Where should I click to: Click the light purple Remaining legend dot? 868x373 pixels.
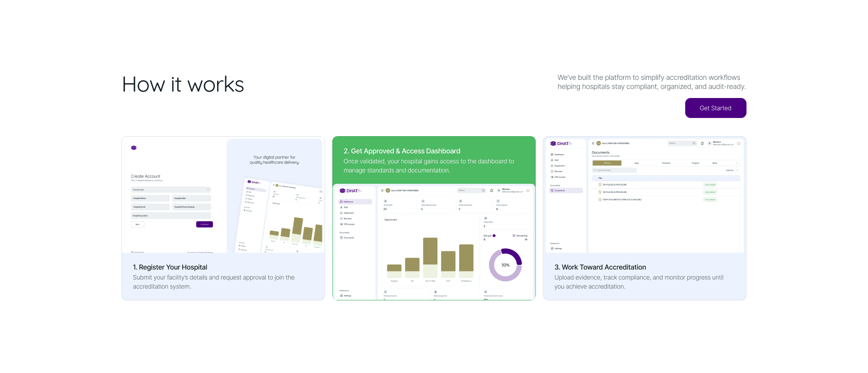point(514,236)
